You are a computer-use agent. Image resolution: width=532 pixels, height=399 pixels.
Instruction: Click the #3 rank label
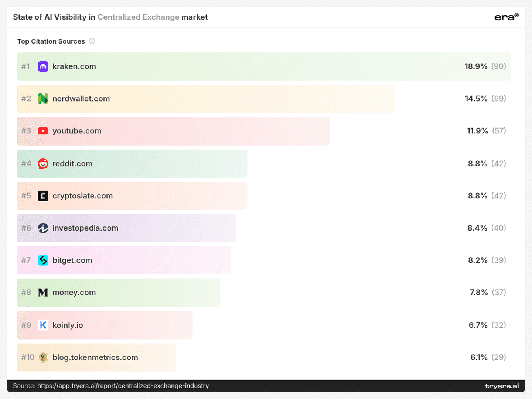(x=26, y=131)
